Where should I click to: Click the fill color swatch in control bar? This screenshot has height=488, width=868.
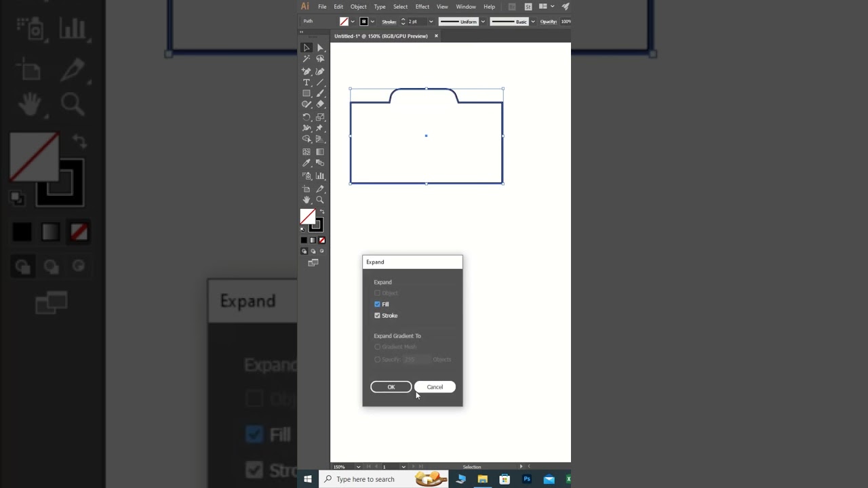point(344,22)
